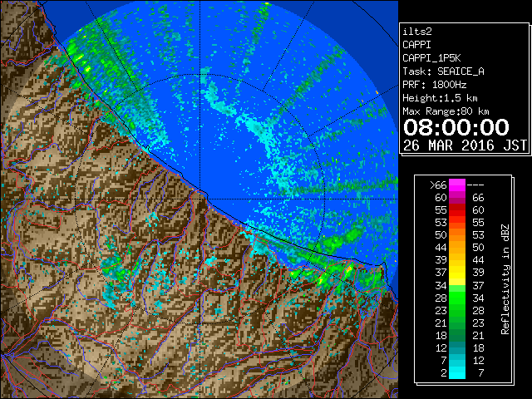Click the '>66' legend label

coord(438,185)
